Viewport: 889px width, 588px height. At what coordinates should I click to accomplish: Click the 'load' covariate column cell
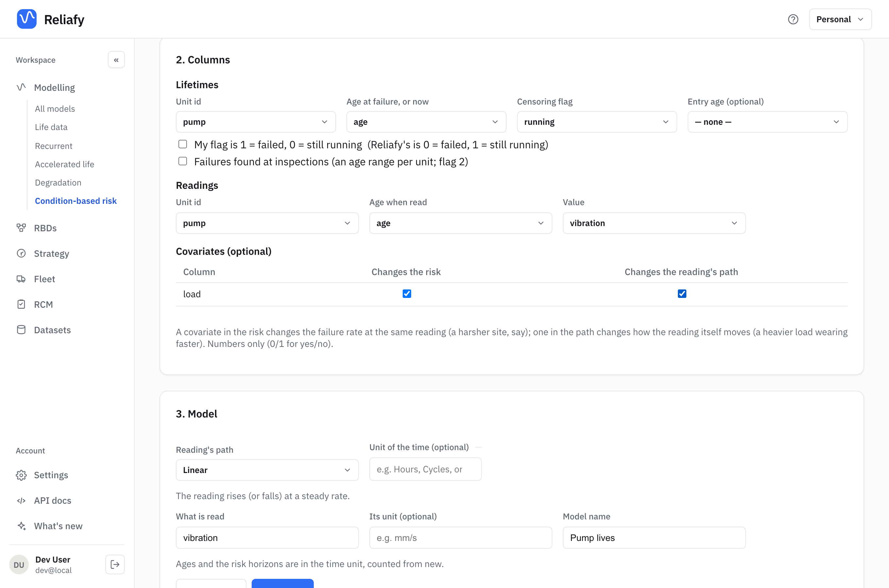click(192, 294)
